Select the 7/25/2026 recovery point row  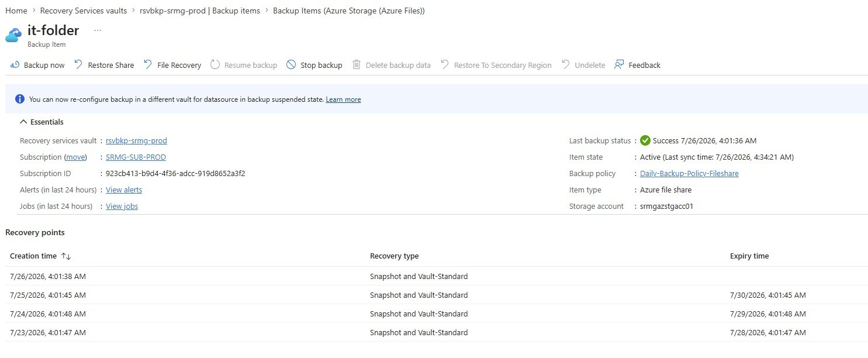click(437, 295)
